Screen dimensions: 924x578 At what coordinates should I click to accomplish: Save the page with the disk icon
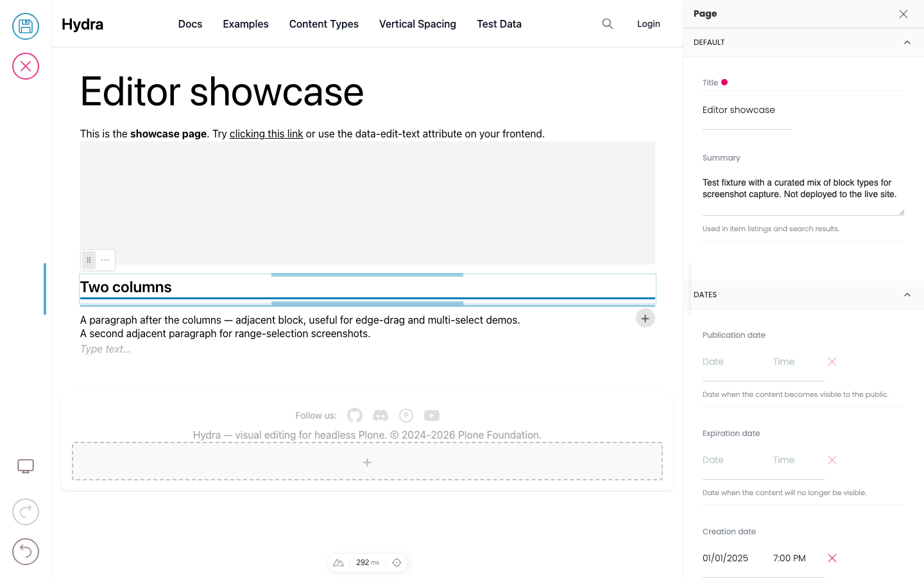click(26, 26)
